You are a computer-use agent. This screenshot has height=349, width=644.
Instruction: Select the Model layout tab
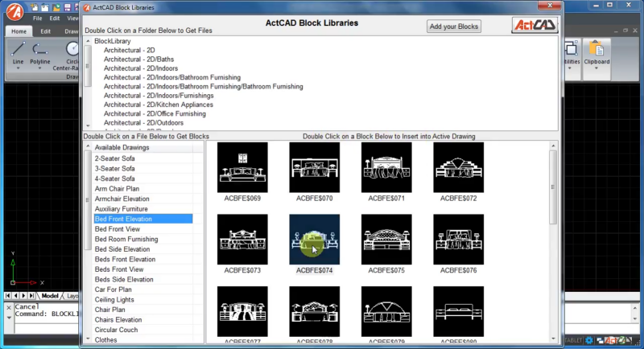[50, 296]
